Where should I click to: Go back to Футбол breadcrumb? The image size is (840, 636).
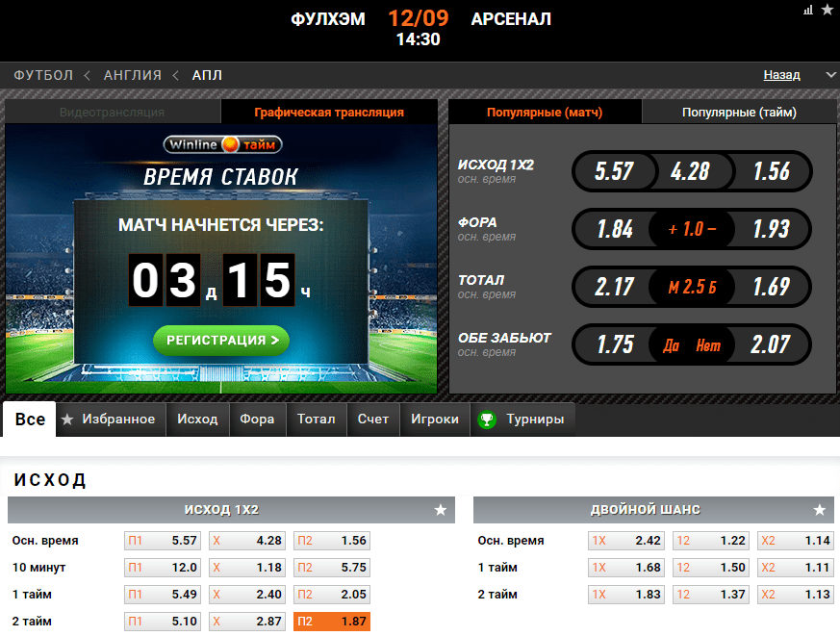tap(43, 75)
